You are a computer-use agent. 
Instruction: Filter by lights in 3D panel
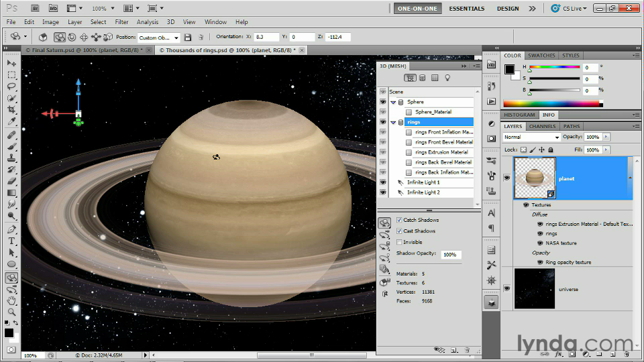coord(447,78)
